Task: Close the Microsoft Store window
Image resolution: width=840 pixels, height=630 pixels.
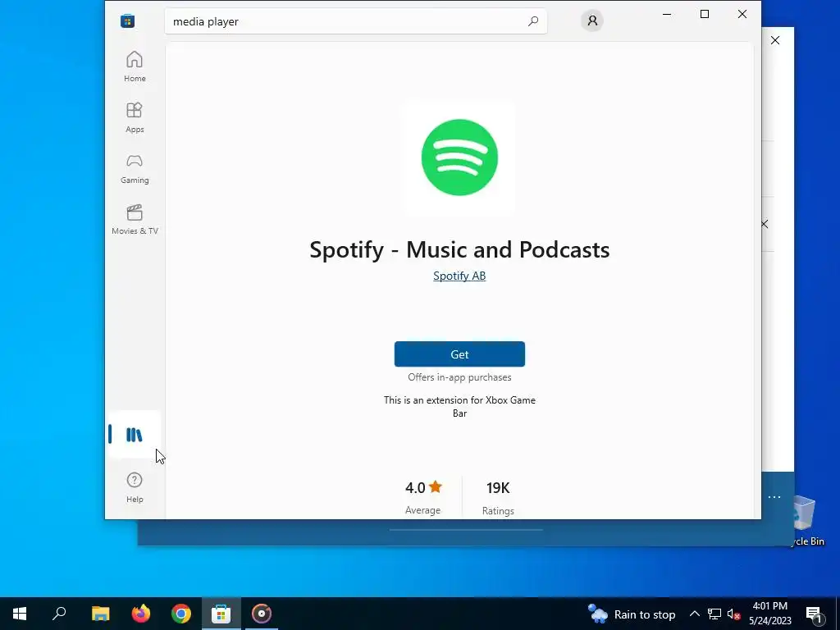Action: coord(742,14)
